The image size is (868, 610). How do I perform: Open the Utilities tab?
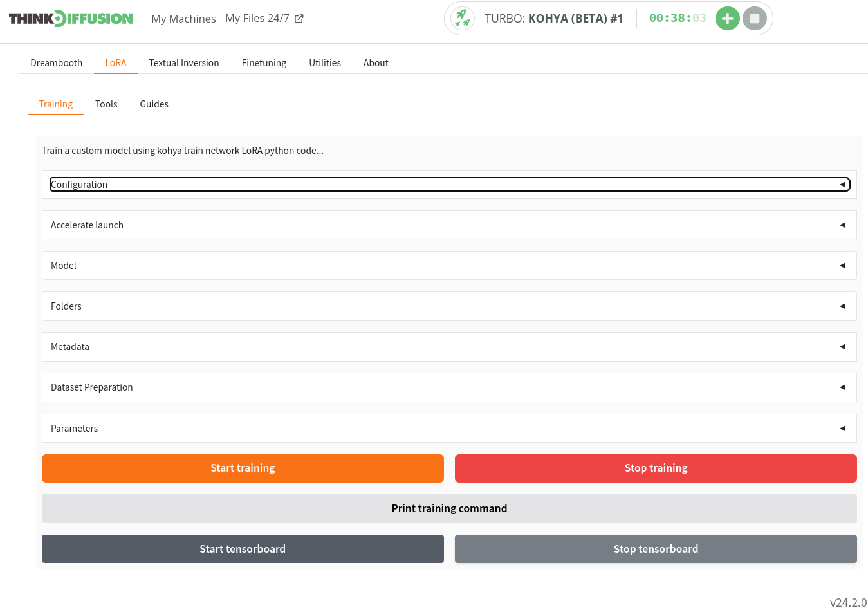pyautogui.click(x=325, y=62)
